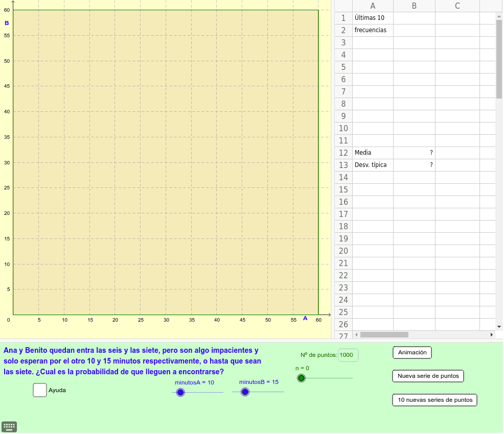
Task: Click the 'minutosA = 10' label
Action: click(194, 382)
